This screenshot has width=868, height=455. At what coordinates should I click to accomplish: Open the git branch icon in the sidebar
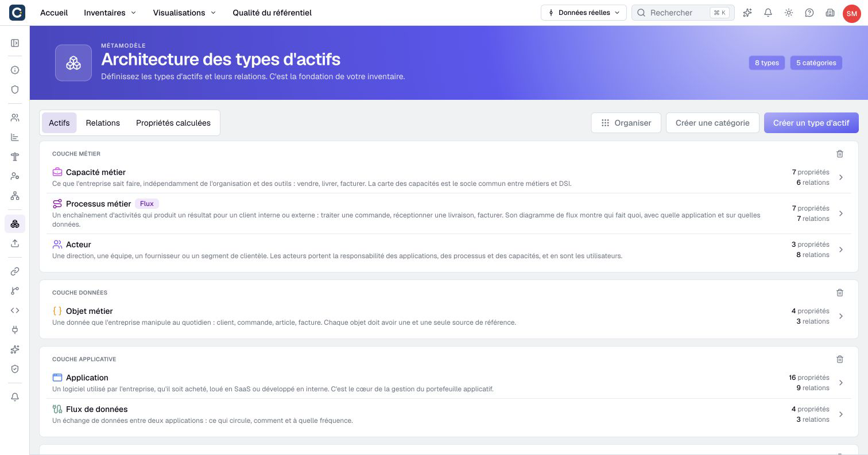[15, 291]
